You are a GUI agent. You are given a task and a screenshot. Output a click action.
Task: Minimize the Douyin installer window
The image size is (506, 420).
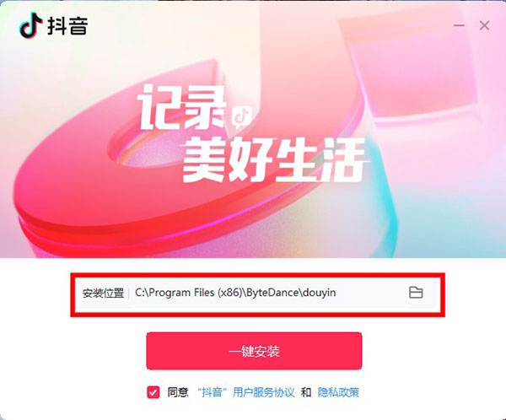click(x=459, y=25)
